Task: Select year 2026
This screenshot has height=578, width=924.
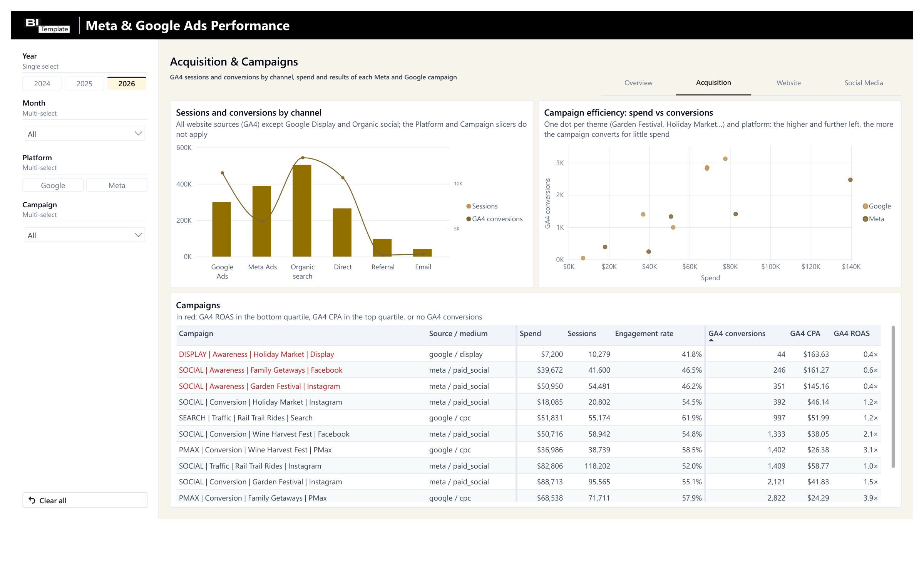Action: pyautogui.click(x=127, y=84)
